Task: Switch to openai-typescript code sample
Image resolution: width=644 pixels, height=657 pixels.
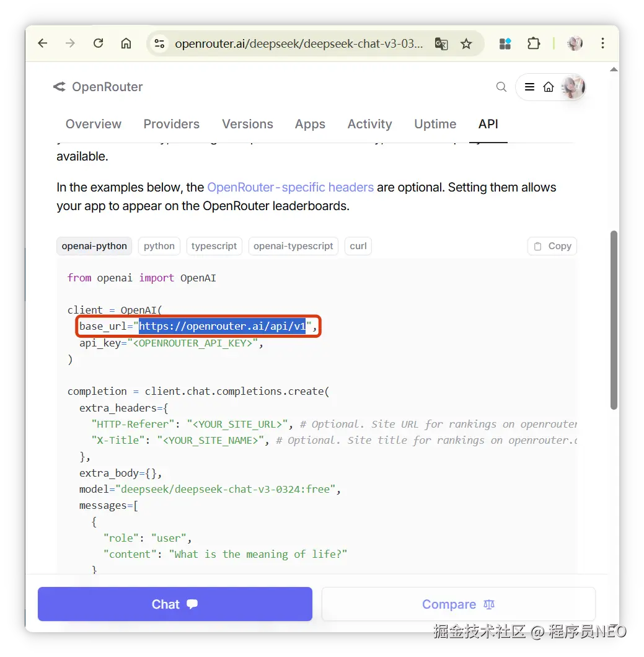Action: (293, 246)
